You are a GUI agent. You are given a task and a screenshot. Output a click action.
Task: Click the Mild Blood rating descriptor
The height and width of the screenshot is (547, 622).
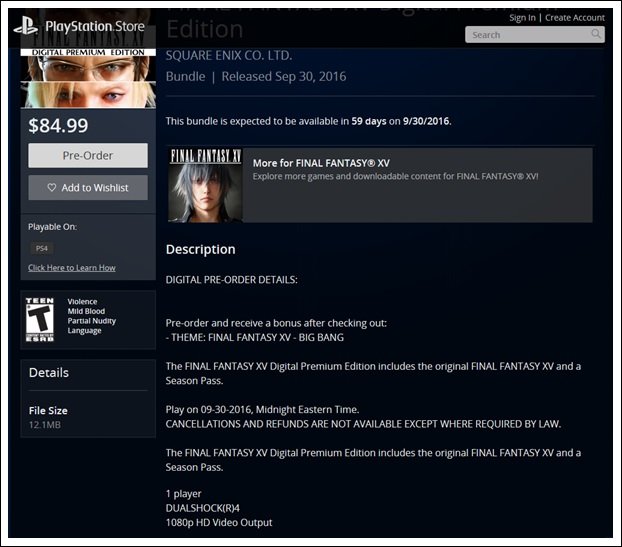coord(86,311)
